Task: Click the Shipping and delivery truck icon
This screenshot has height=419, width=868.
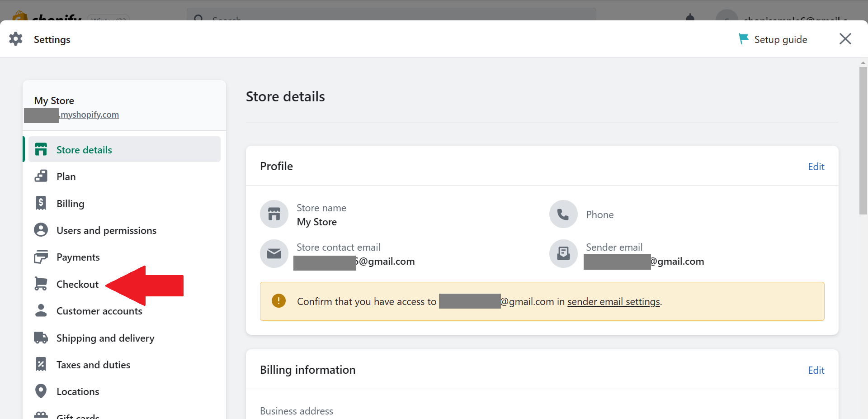Action: 41,338
